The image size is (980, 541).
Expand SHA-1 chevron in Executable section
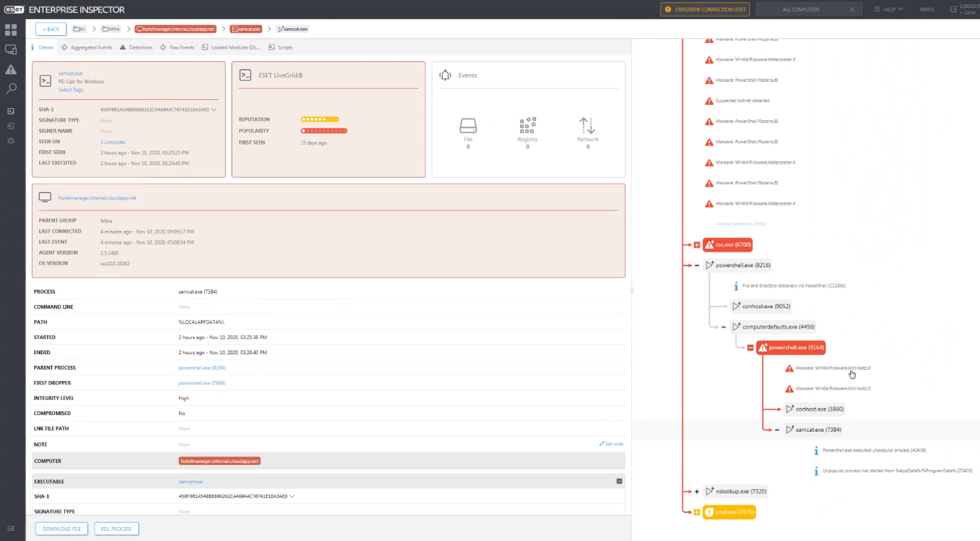point(292,496)
